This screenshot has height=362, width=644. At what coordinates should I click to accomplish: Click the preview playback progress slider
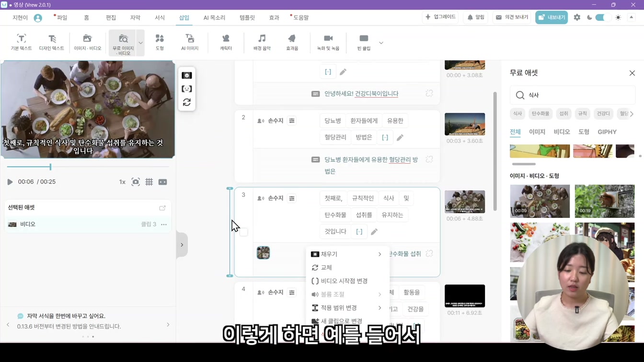[x=88, y=167]
